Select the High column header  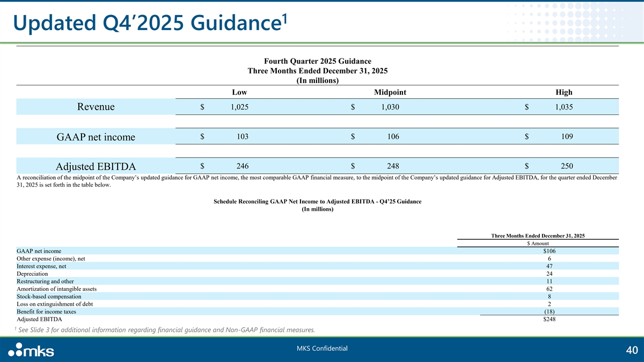coord(564,92)
